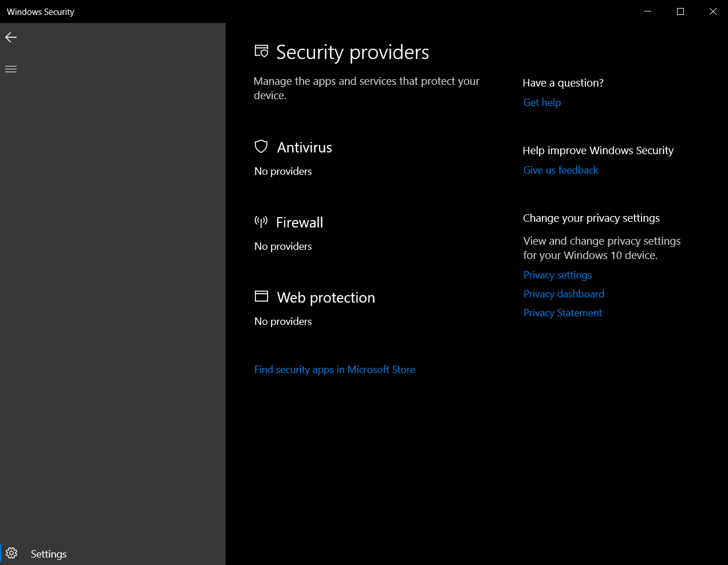728x565 pixels.
Task: Minimize the Windows Security window
Action: tap(648, 11)
